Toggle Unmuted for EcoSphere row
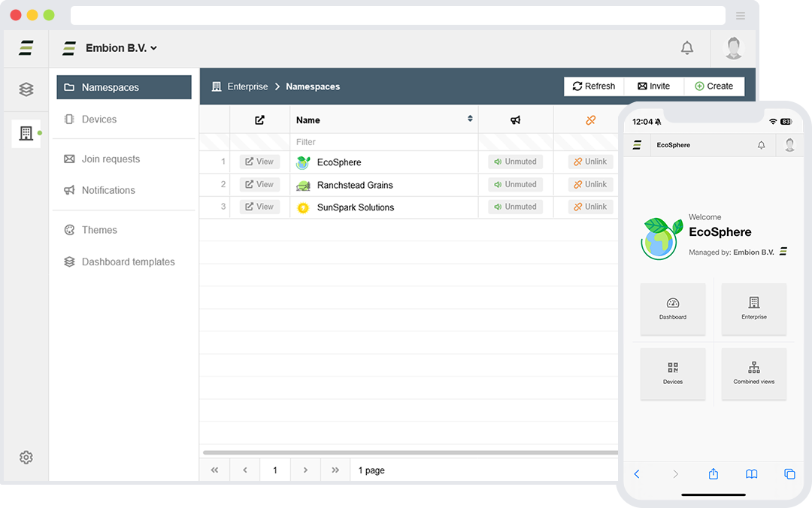The image size is (812, 508). click(x=515, y=162)
